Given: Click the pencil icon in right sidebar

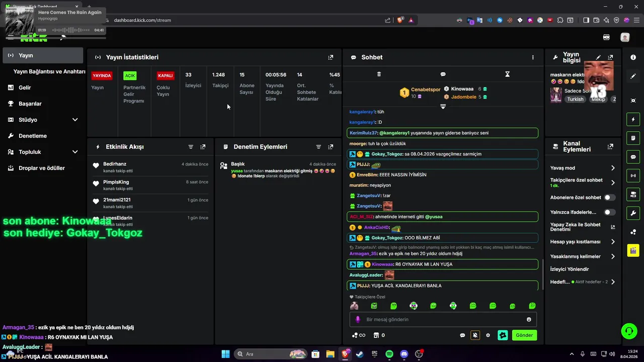Looking at the screenshot, I should pos(633,76).
